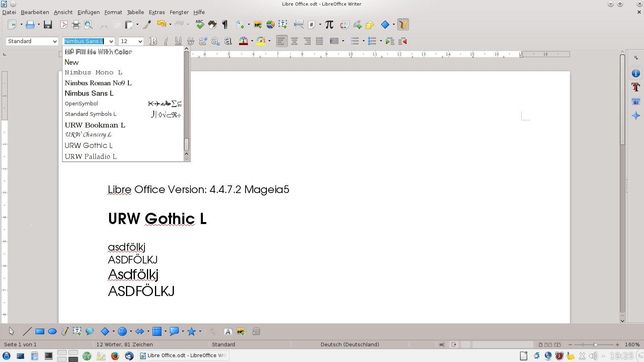Run the ABC spellcheck
Screen dimensions: 644x362
(x=200, y=25)
